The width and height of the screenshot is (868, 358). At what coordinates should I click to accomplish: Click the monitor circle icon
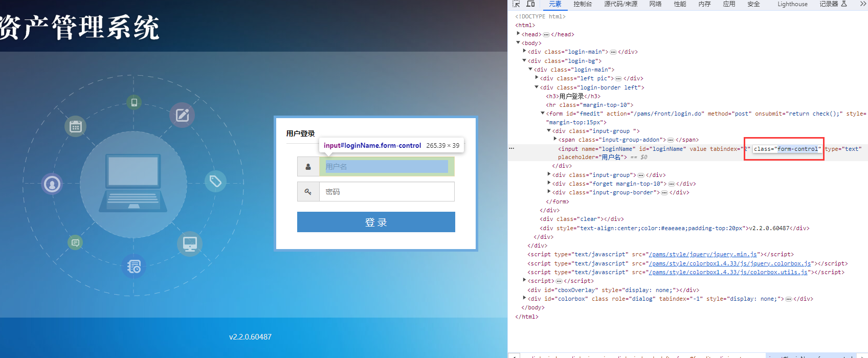point(190,244)
